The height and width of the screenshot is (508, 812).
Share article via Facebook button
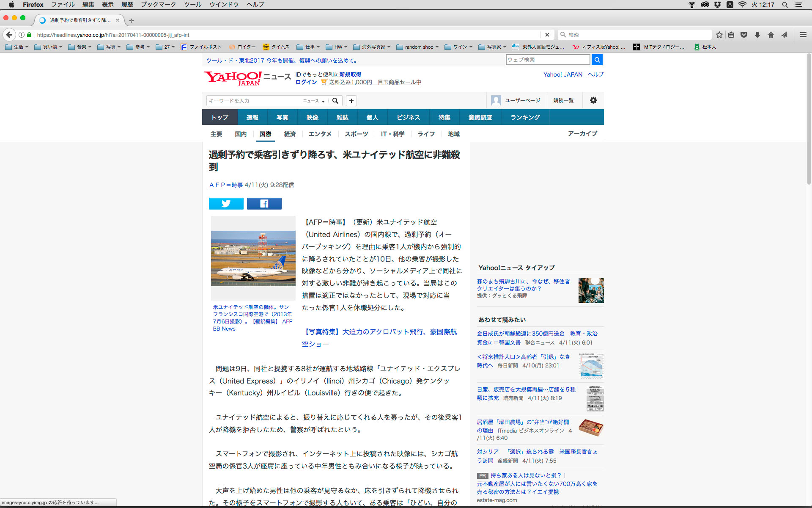(x=264, y=204)
